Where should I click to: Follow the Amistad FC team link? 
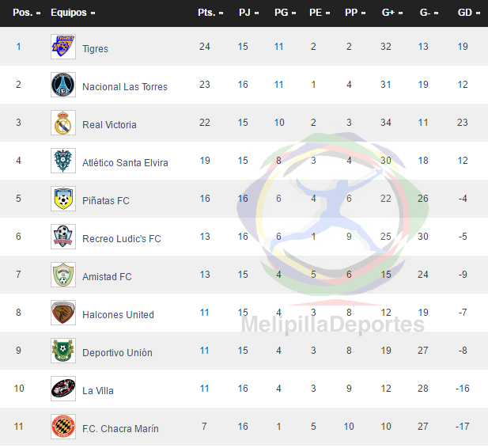tap(107, 277)
